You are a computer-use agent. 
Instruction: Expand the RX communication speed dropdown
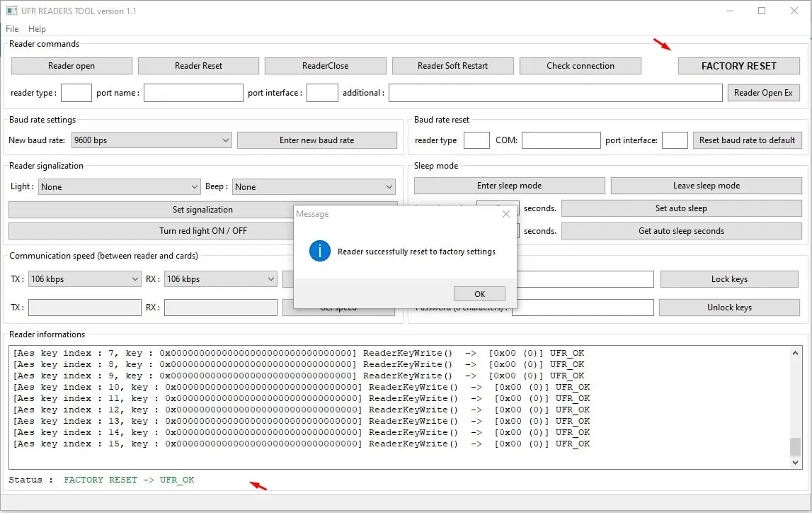(221, 279)
